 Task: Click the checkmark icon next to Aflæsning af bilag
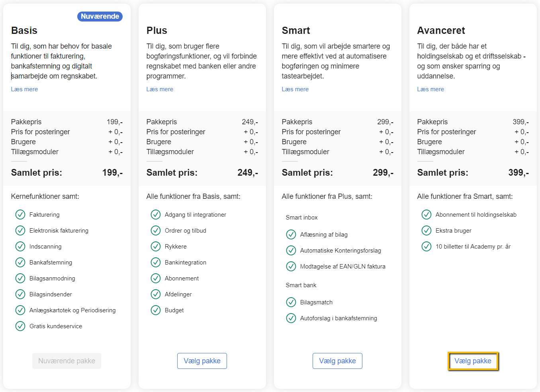[x=291, y=235]
